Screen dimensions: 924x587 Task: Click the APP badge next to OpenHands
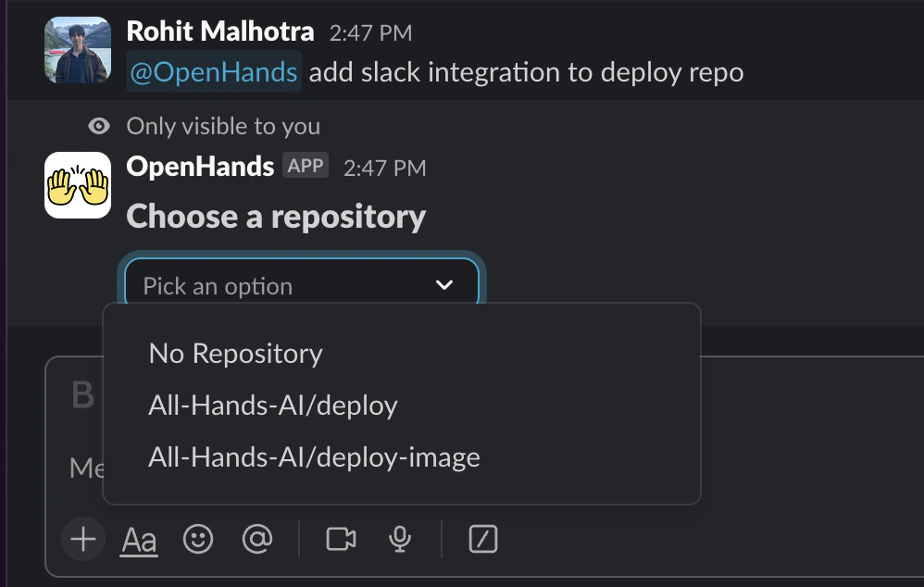point(306,167)
